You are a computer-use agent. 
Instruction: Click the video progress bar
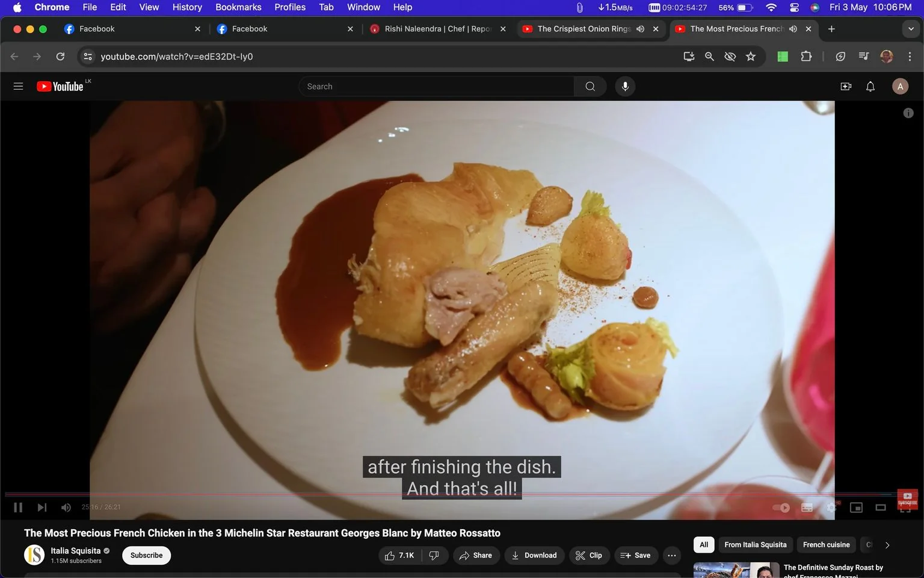(462, 494)
